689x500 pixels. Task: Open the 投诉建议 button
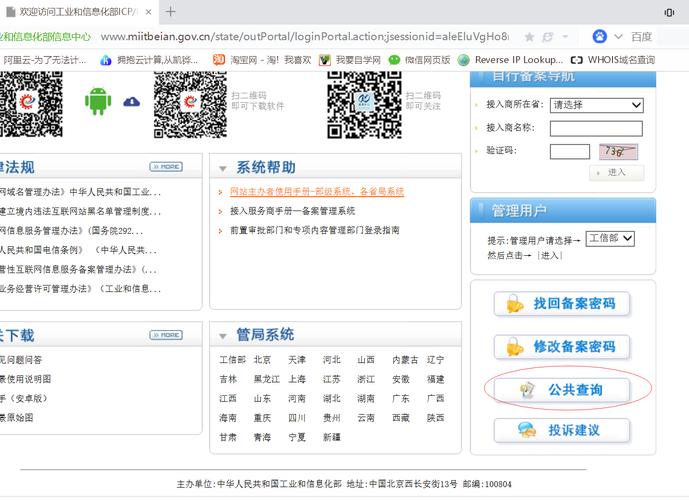pyautogui.click(x=562, y=431)
